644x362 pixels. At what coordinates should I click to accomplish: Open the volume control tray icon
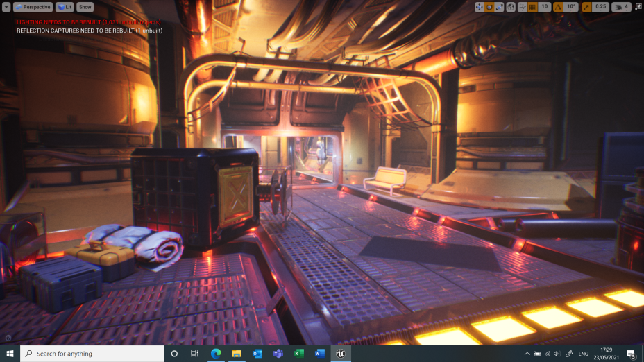(x=557, y=354)
